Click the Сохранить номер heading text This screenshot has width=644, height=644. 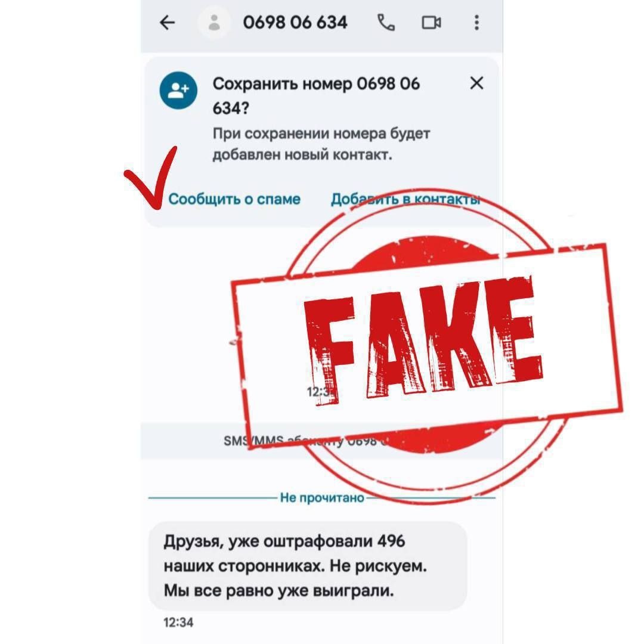(x=316, y=96)
